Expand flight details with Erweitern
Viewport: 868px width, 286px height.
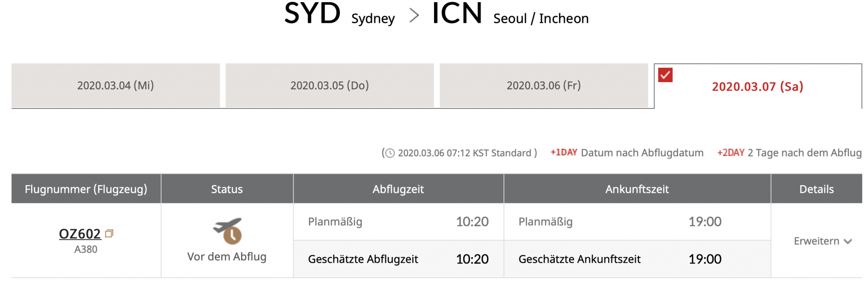(816, 241)
